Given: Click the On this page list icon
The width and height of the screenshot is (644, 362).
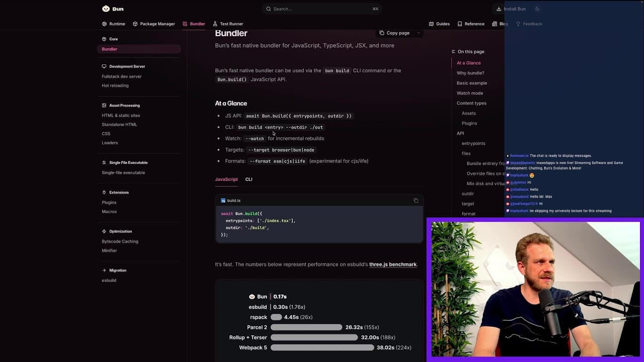Looking at the screenshot, I should [x=453, y=51].
